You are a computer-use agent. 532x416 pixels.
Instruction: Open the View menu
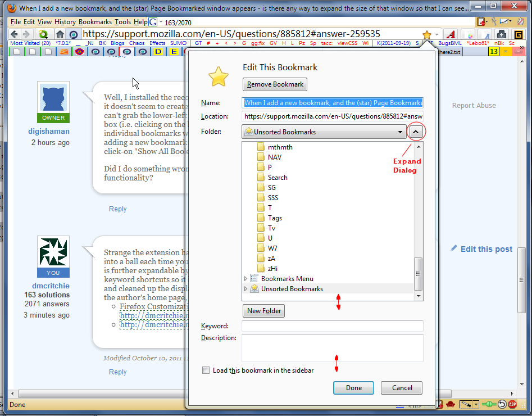point(44,22)
